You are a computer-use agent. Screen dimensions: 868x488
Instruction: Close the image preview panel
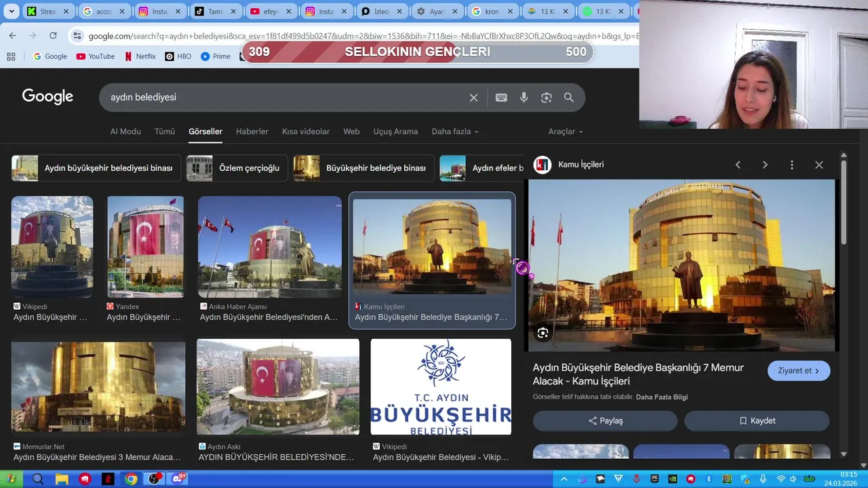click(x=819, y=165)
